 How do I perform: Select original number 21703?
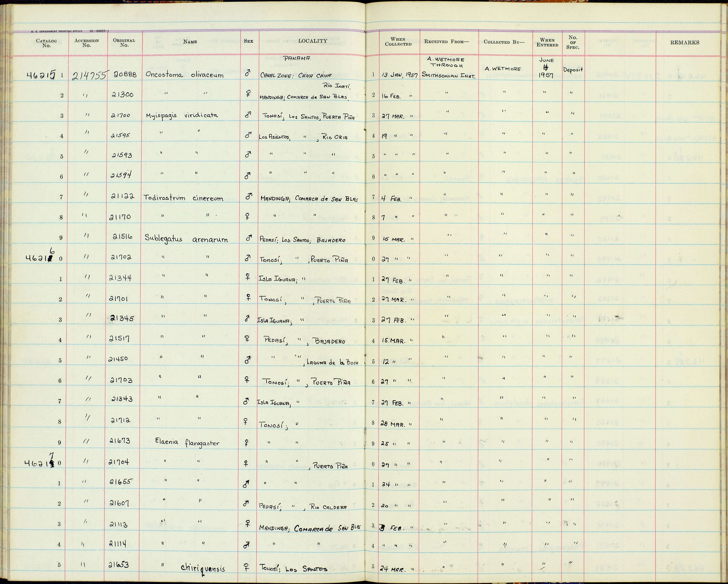pyautogui.click(x=122, y=381)
